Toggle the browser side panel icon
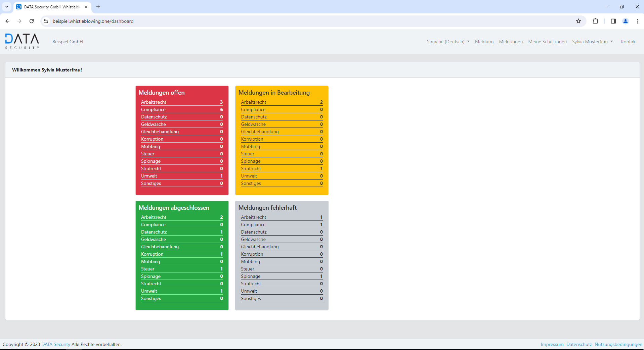The image size is (644, 350). click(x=613, y=21)
